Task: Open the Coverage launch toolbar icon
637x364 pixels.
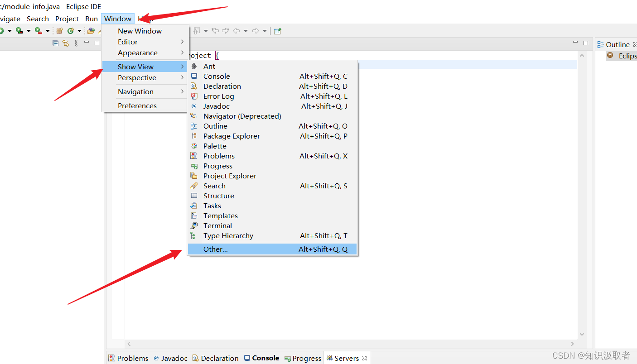Action: coord(19,31)
